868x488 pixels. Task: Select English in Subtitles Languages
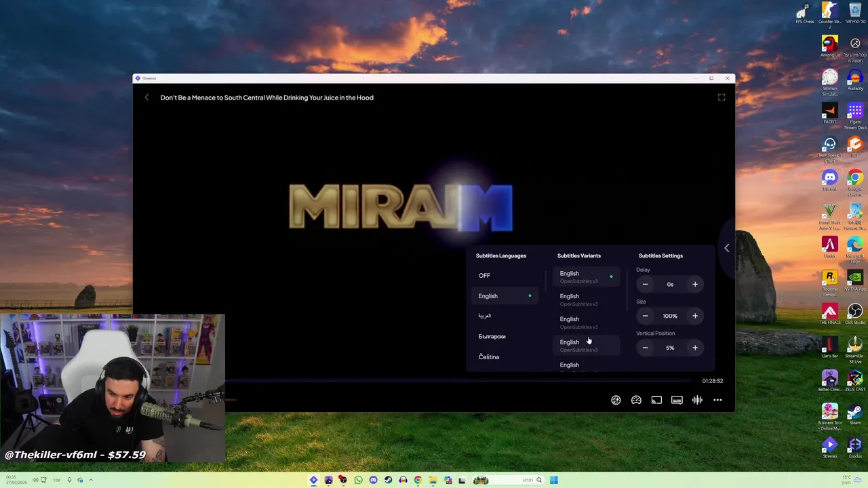click(505, 296)
